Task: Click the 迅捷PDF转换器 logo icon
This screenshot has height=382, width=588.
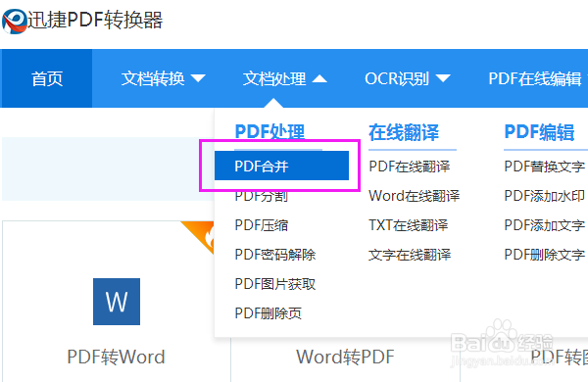Action: point(15,21)
